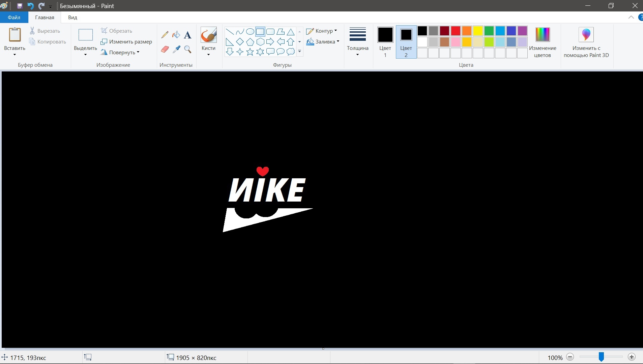Move the zoom slider handle
The image size is (643, 364).
coord(601,357)
